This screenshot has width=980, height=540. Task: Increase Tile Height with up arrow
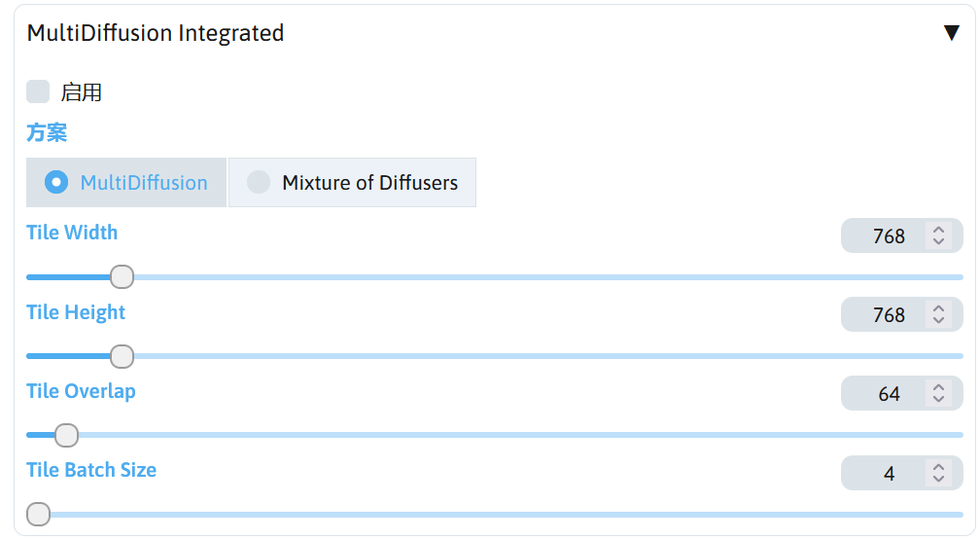[938, 309]
